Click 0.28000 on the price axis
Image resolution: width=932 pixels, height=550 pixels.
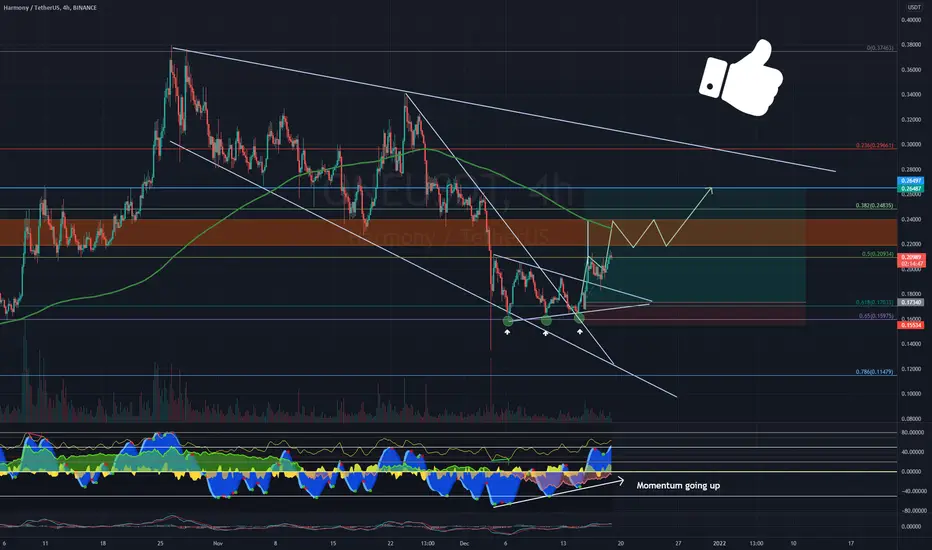click(911, 169)
